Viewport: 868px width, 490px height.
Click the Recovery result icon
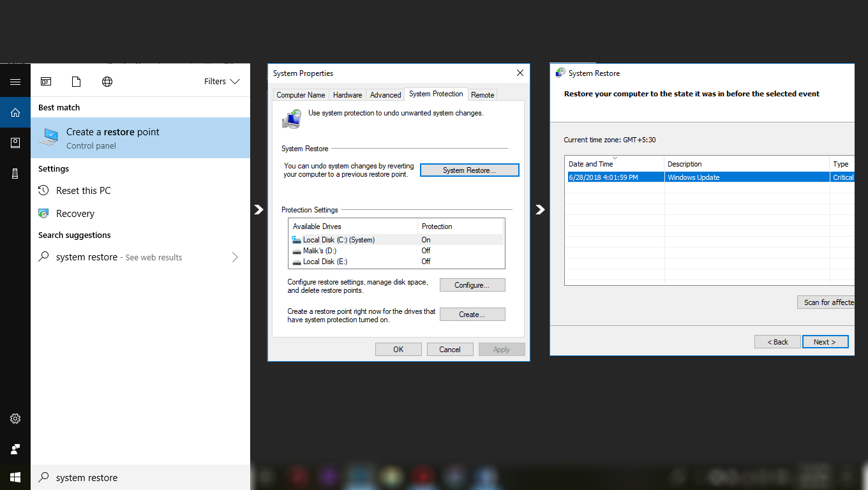(43, 214)
